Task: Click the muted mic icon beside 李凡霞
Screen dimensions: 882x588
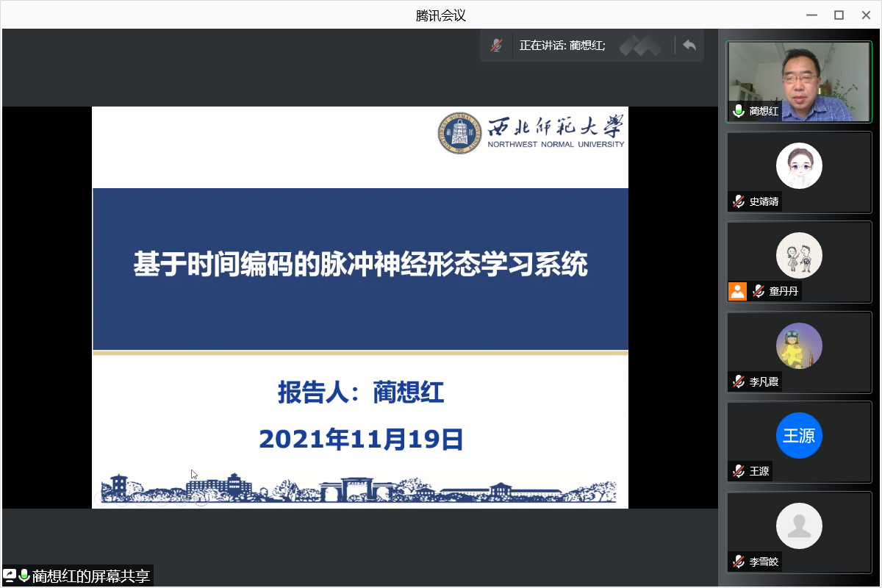Action: [x=739, y=381]
